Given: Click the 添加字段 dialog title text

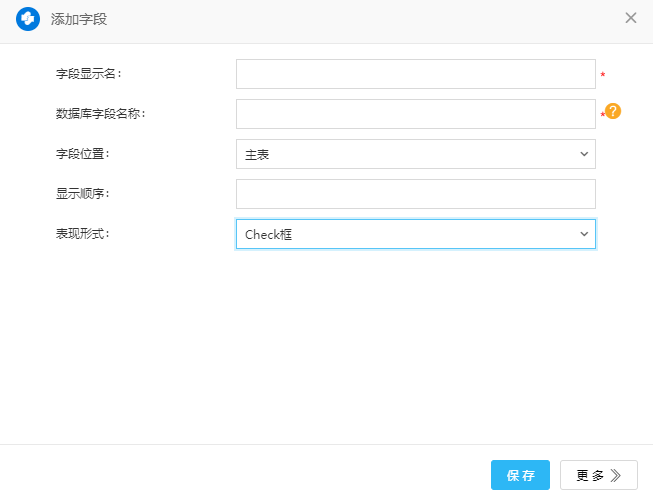Looking at the screenshot, I should pos(80,18).
